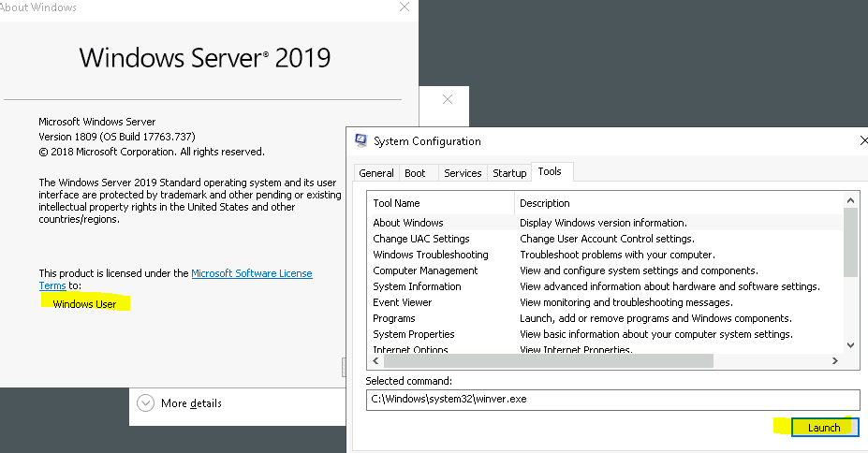Click the More details label
The height and width of the screenshot is (453, 868).
pos(192,403)
